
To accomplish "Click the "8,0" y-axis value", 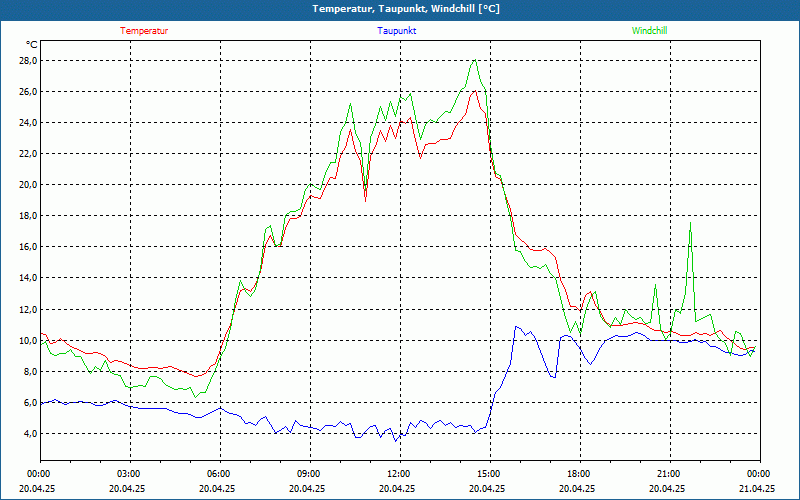I will click(31, 371).
